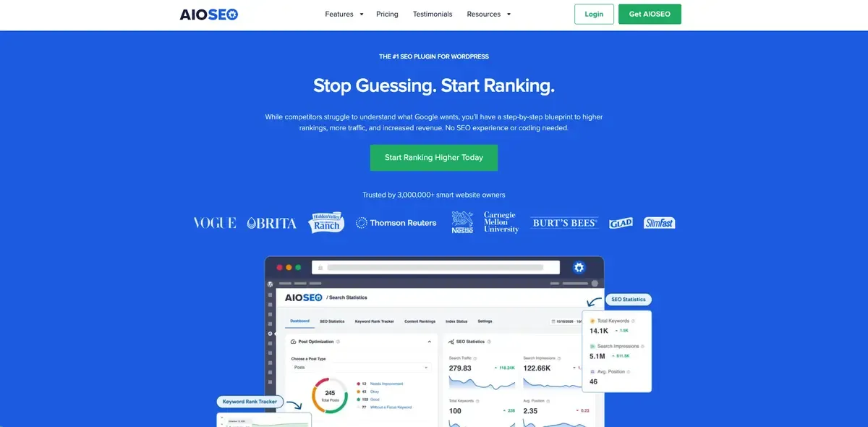Open the Okay posts link
Viewport: 868px width, 427px height.
(x=374, y=392)
